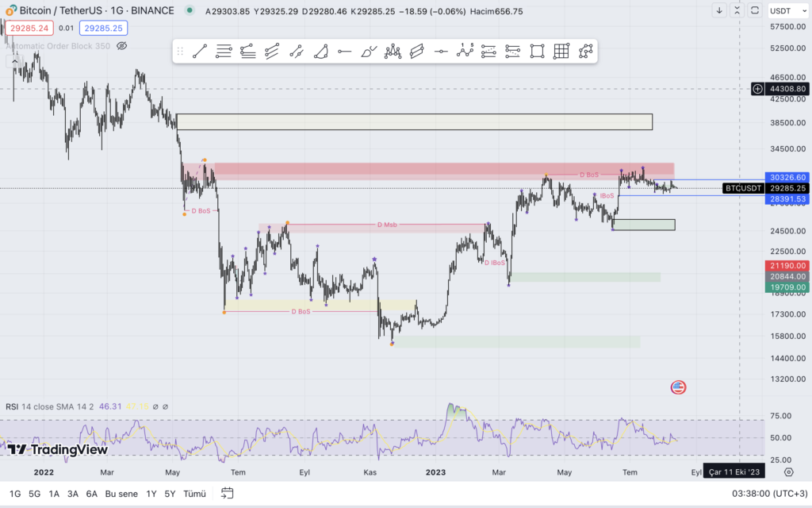Open timezone menu 03:38:00 (UTC+3)
The width and height of the screenshot is (812, 508).
tap(769, 494)
